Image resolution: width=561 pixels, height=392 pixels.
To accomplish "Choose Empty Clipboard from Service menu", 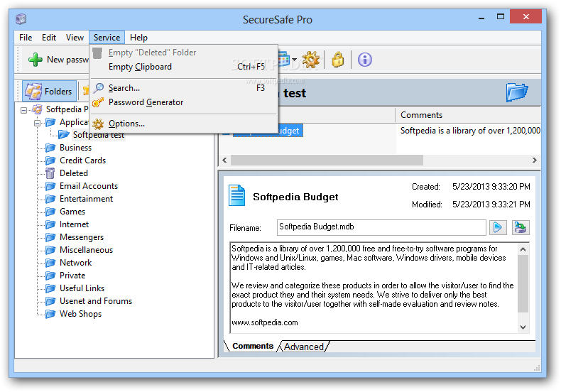I will click(184, 67).
